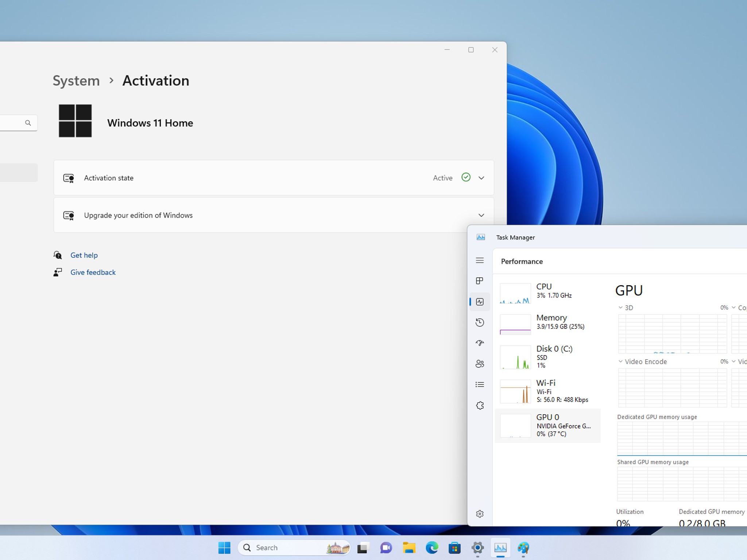Expand Upgrade your edition of Windows

click(x=274, y=215)
